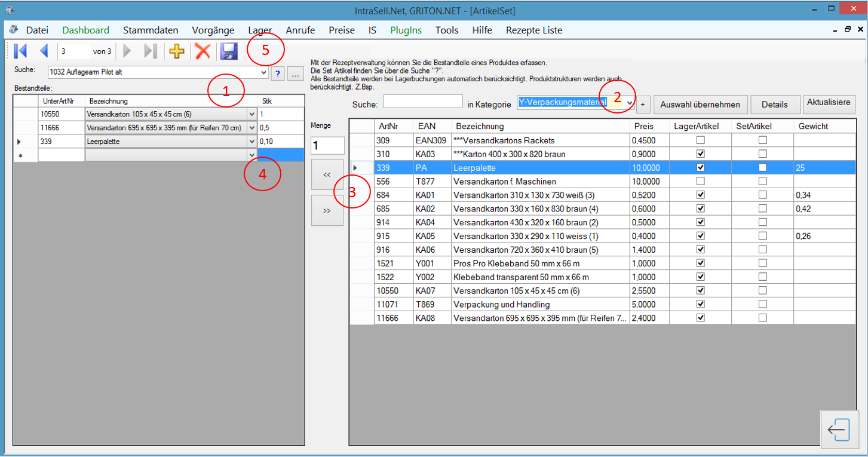Click the Bezeichnung header in Bestandteile grid

click(x=171, y=101)
